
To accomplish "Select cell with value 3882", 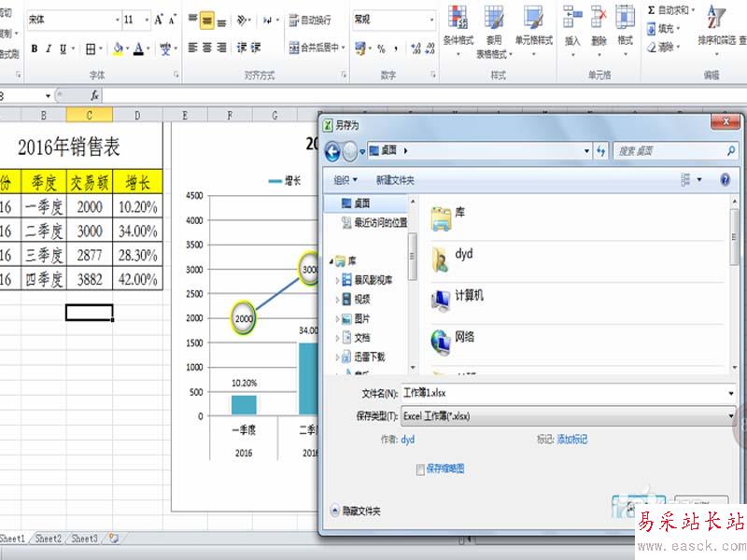I will [90, 278].
